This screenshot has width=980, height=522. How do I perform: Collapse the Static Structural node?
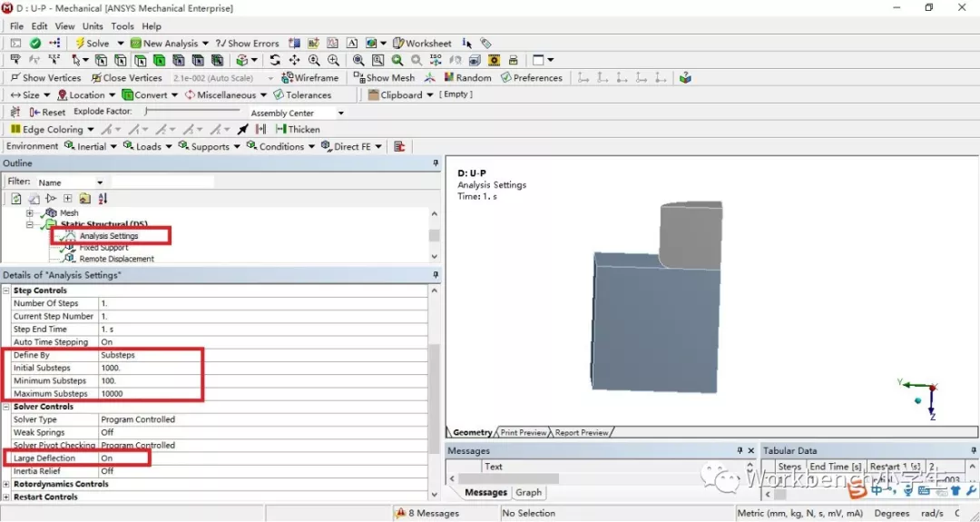click(29, 224)
